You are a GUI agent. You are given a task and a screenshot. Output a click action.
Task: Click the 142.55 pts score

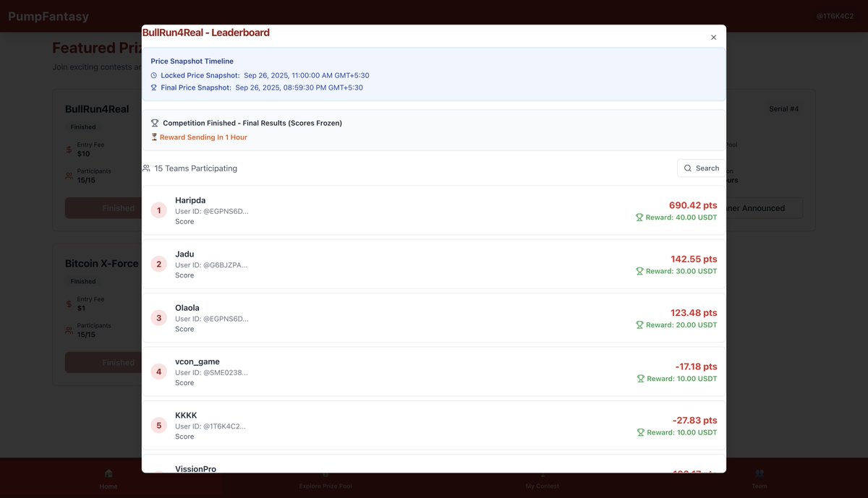[694, 259]
